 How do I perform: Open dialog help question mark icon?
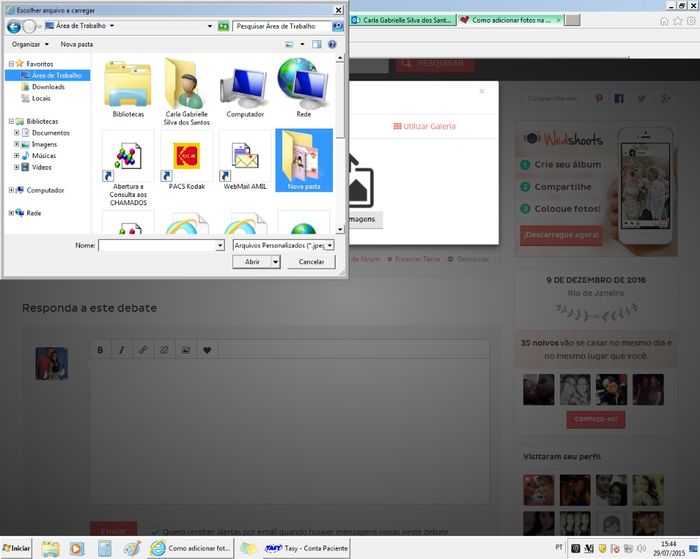[x=332, y=44]
